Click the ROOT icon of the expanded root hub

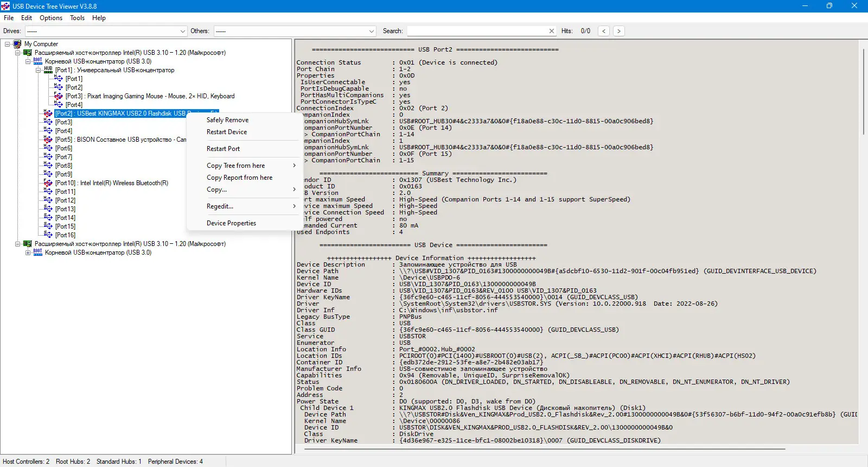point(38,61)
